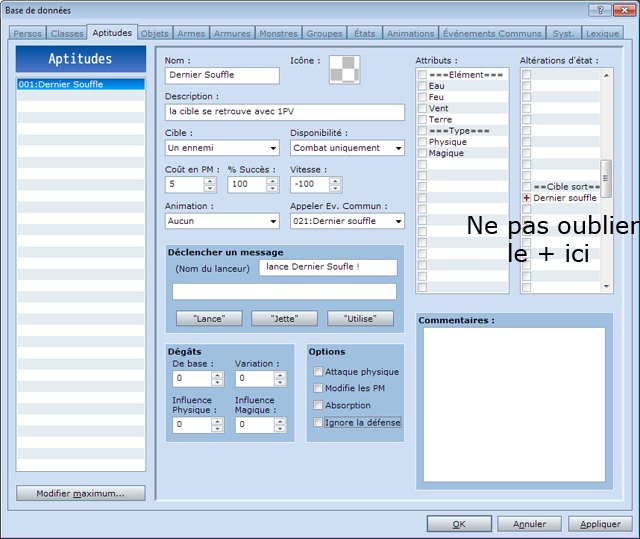The height and width of the screenshot is (539, 640).
Task: Click the help question mark button
Action: tap(600, 10)
